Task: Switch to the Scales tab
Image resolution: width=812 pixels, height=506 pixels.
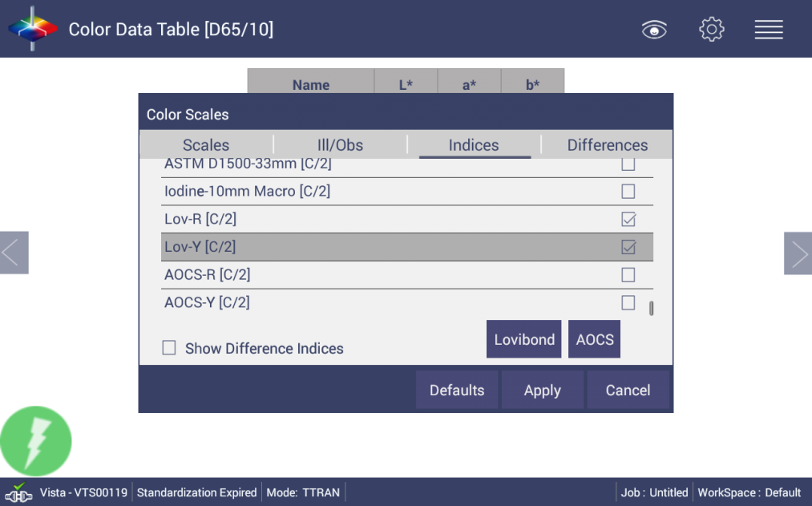Action: coord(206,145)
